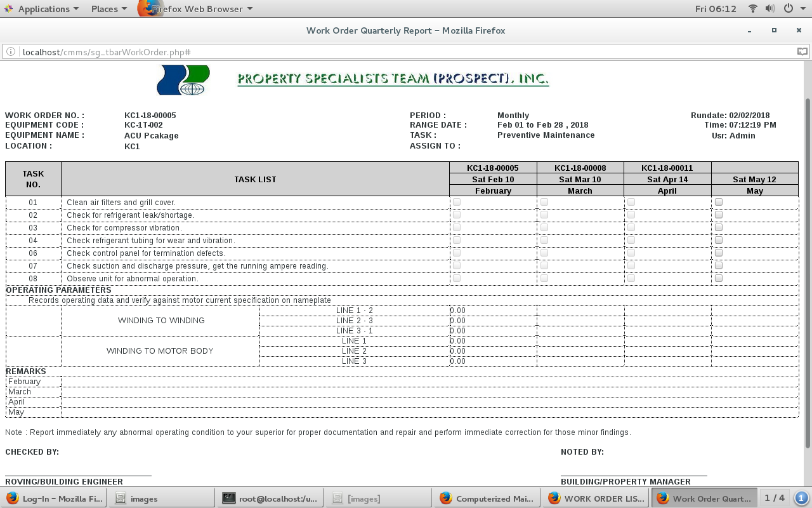Click the 1 / 4 workspace switcher
812x508 pixels.
(774, 498)
